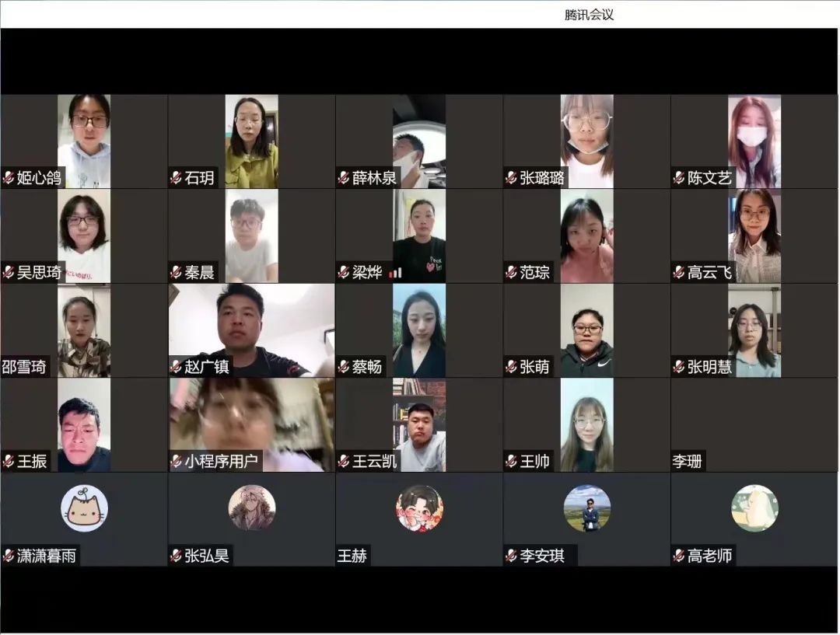The image size is (840, 635).
Task: Click the video feed of 王云凯
Action: click(x=419, y=424)
